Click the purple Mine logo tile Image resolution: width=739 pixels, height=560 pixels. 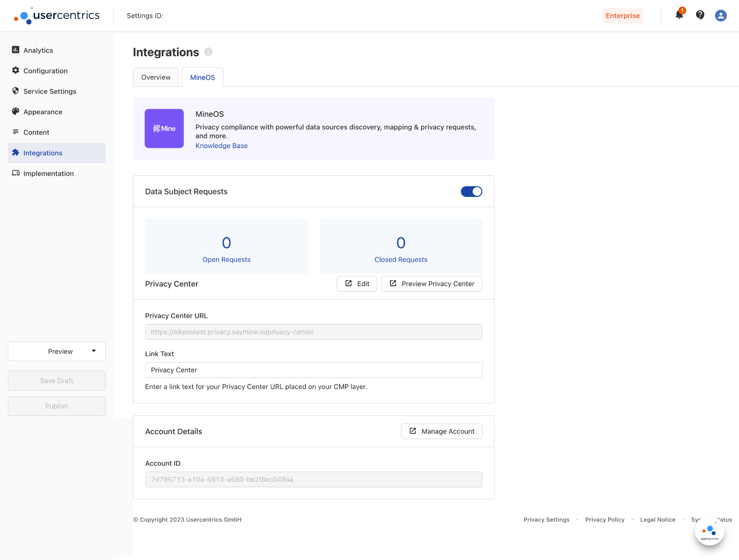click(164, 129)
